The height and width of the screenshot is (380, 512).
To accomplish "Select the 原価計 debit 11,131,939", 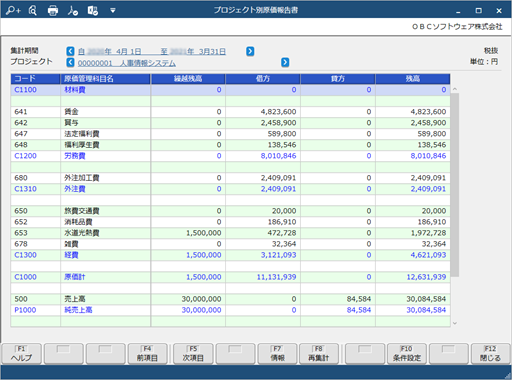I will pyautogui.click(x=263, y=277).
